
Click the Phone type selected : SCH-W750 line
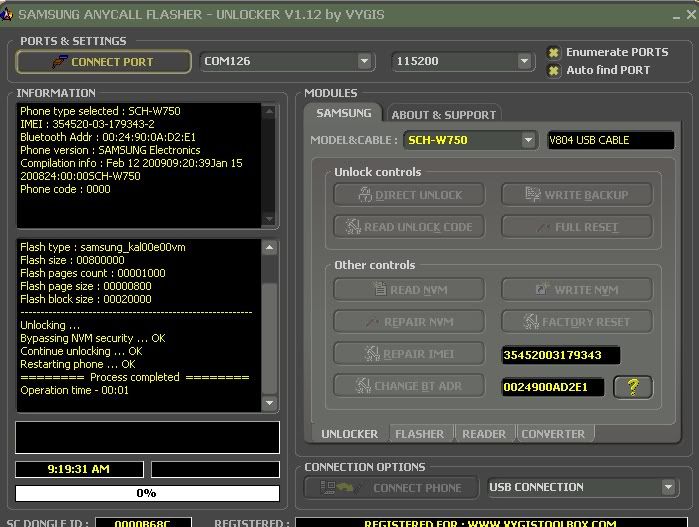coord(100,111)
